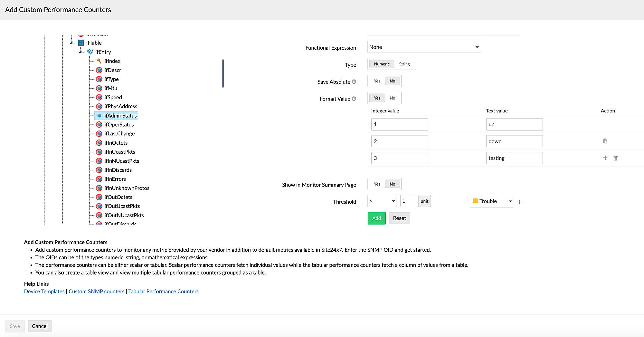This screenshot has height=337, width=644.
Task: Add a new row after the 'testing' mapping
Action: pos(605,158)
